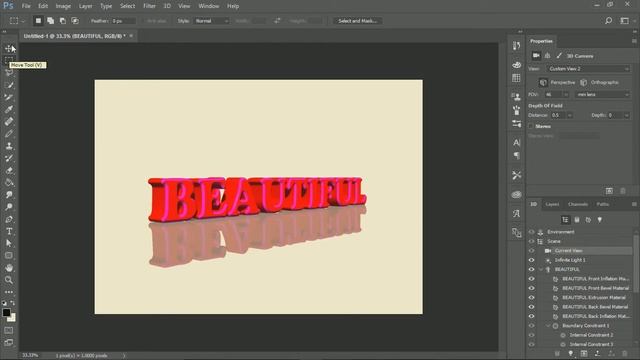The image size is (640, 360).
Task: Select the Eraser tool
Action: pyautogui.click(x=9, y=171)
